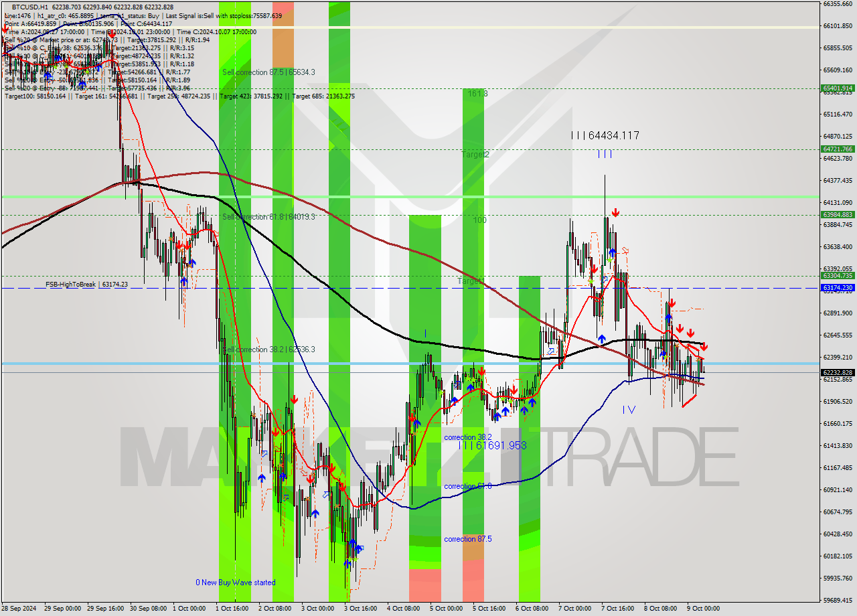The height and width of the screenshot is (616, 857).
Task: Select the '161.8' Fibonacci level label
Action: 477,94
